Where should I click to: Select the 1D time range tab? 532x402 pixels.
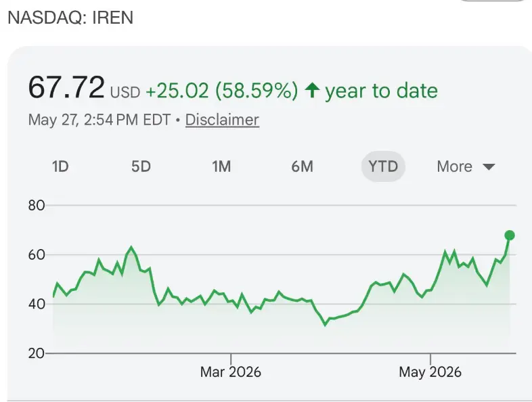click(x=60, y=166)
